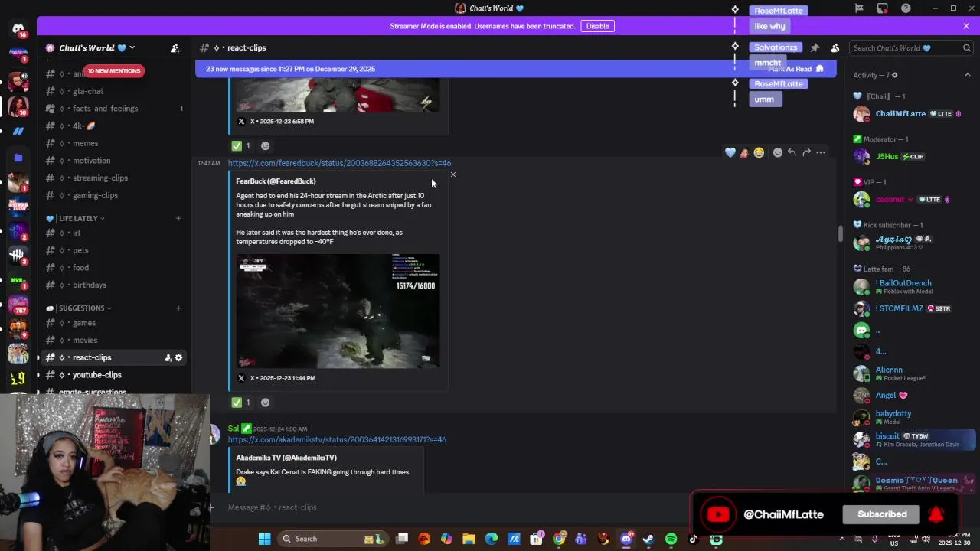Click the search magnifier in server search box
The image size is (980, 551).
click(x=966, y=47)
